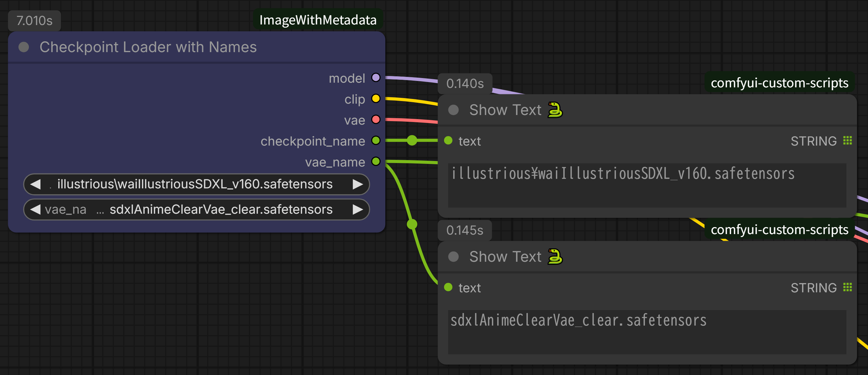Click the clip output label

tap(354, 99)
